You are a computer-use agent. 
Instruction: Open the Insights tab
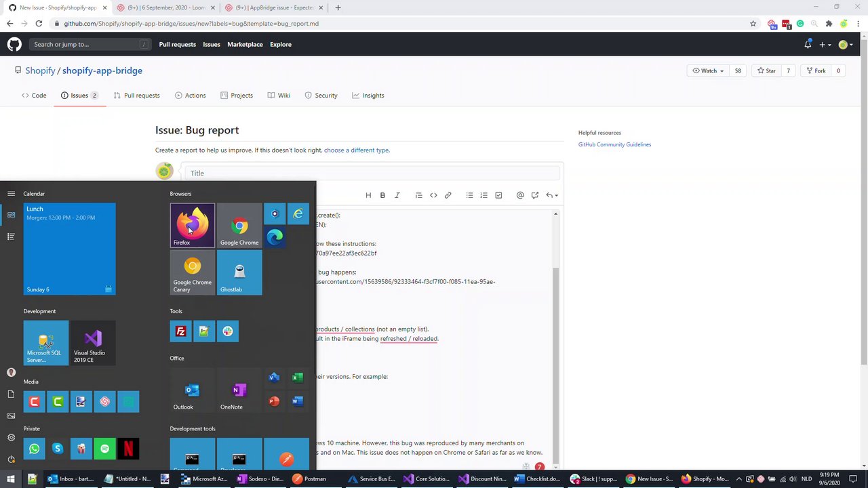pyautogui.click(x=368, y=96)
